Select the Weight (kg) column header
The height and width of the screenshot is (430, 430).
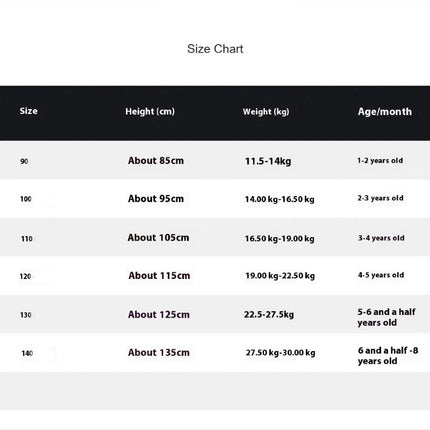tap(266, 112)
